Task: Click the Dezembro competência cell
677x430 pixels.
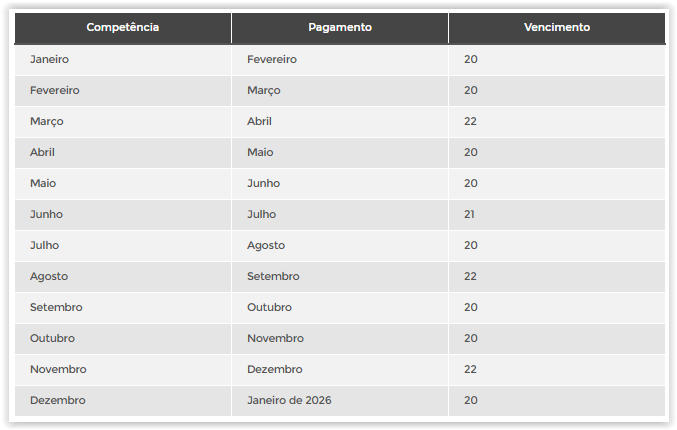Action: (x=58, y=400)
